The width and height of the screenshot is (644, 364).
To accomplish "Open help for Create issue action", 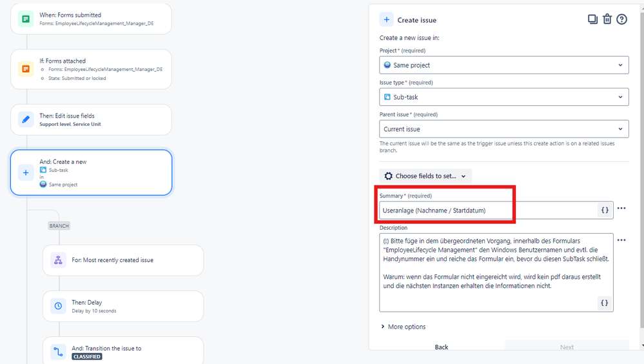I will [622, 19].
